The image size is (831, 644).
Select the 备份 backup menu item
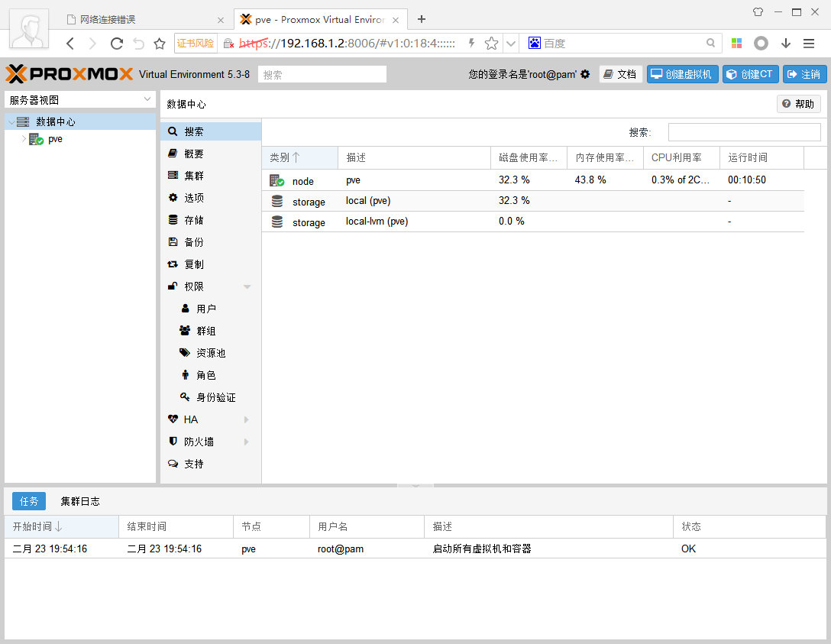194,242
